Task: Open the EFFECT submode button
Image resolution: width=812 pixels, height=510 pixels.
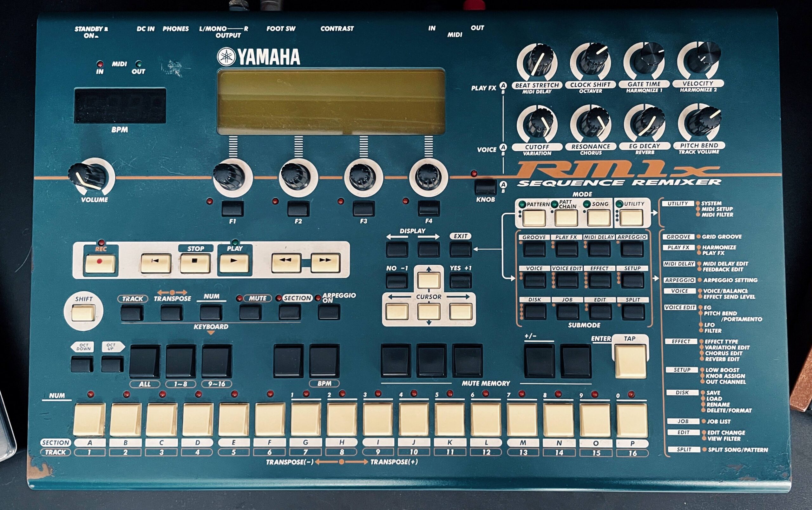Action: [600, 280]
